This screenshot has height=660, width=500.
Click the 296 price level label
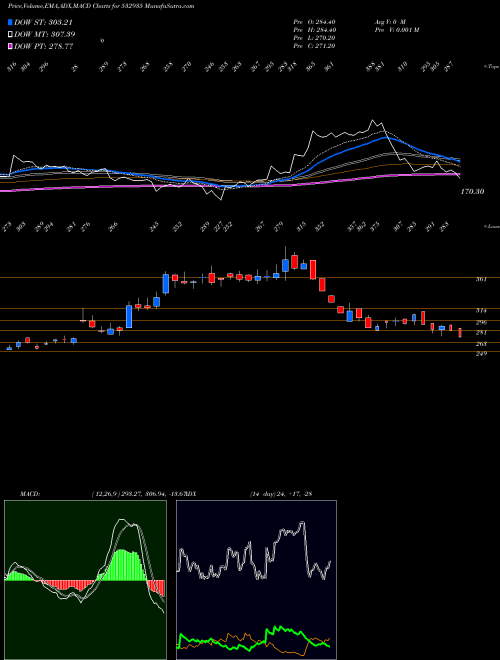tap(482, 322)
